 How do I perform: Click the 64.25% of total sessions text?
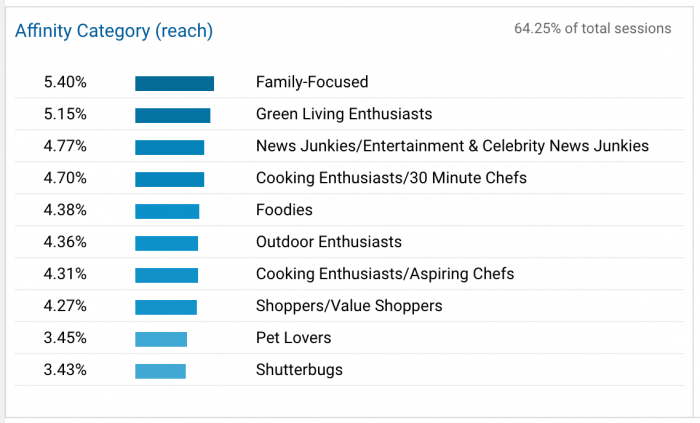(592, 29)
